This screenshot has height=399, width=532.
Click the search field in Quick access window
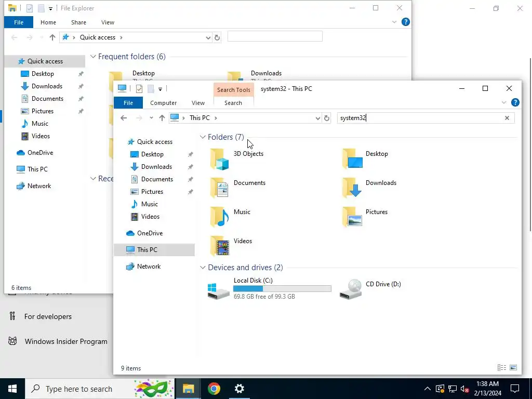tap(275, 36)
